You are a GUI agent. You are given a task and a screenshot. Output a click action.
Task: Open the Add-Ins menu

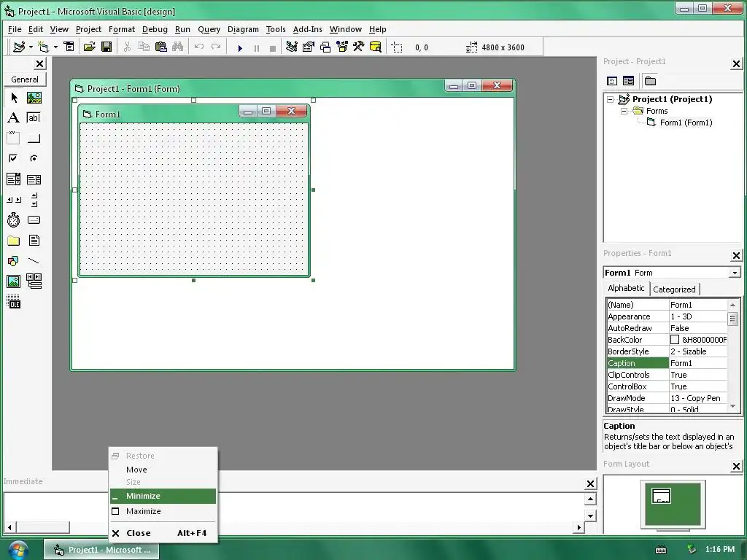point(307,29)
